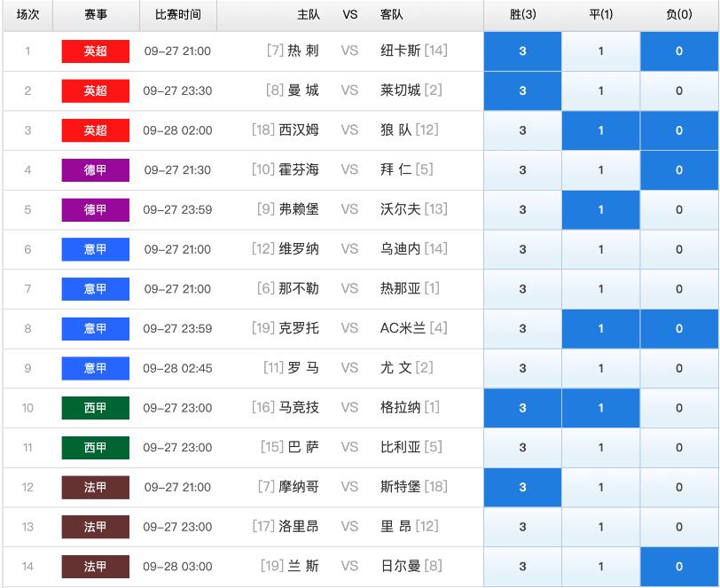Select win (3) for 洛里昂 vs 里昂
720x588 pixels.
[x=522, y=527]
